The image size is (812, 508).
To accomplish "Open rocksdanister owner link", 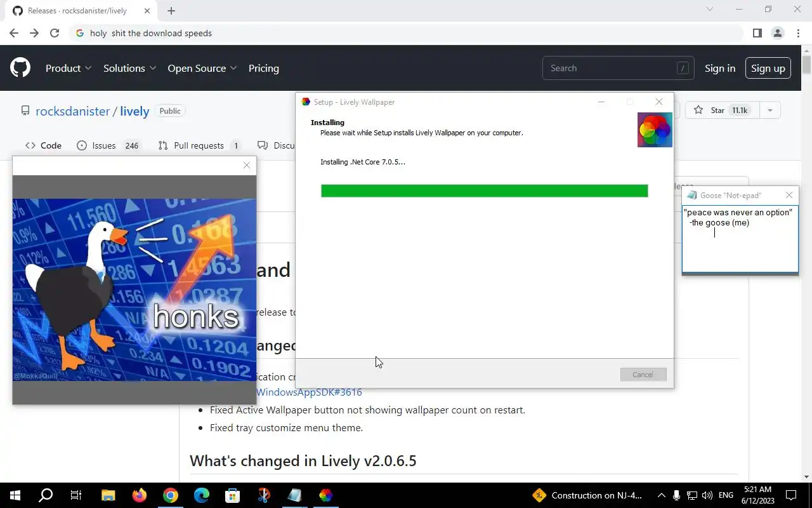I will [72, 111].
